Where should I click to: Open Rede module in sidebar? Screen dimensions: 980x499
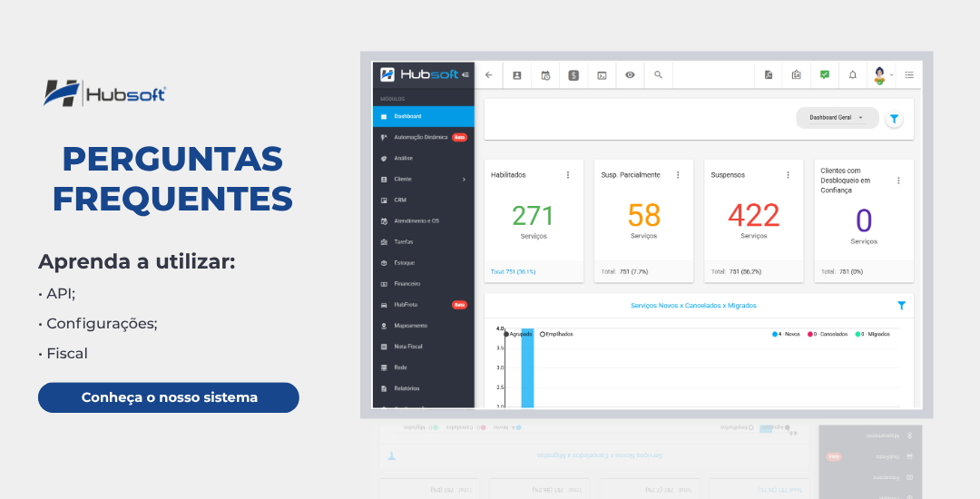point(424,367)
